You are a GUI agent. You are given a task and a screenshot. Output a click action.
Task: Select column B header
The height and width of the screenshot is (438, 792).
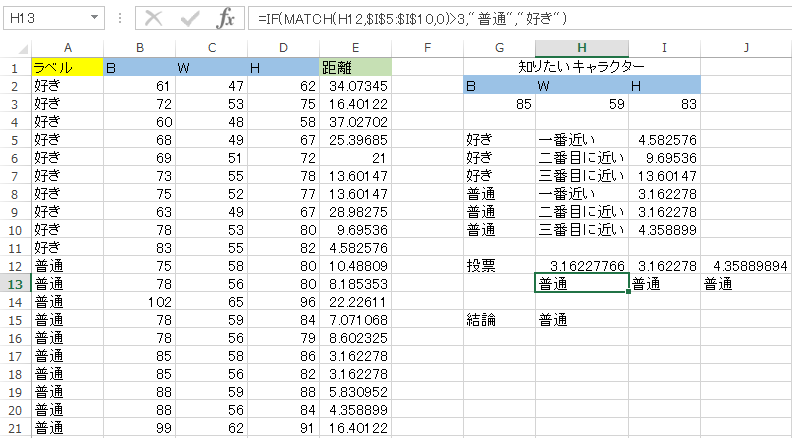click(140, 48)
